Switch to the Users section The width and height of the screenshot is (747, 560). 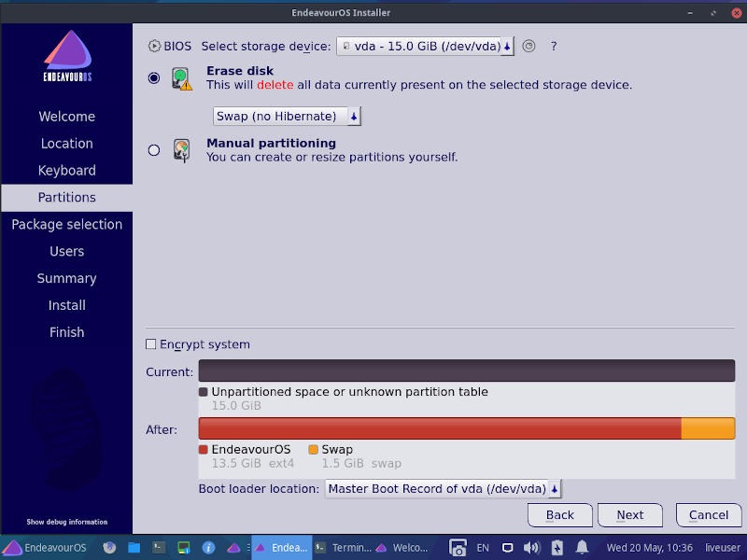click(66, 251)
